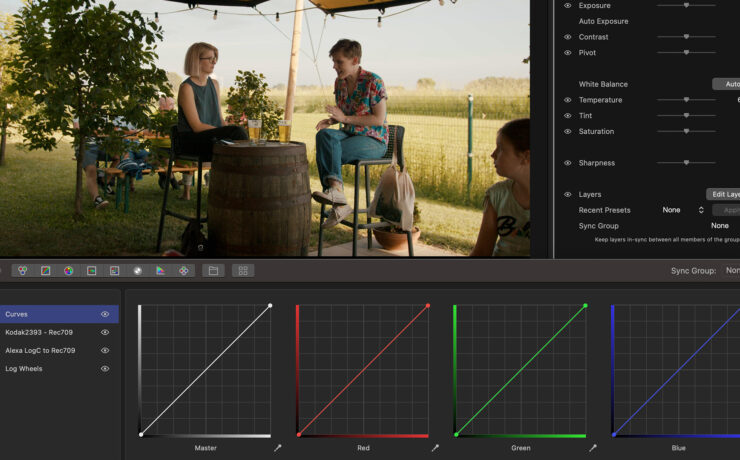Viewport: 740px width, 460px height.
Task: Toggle the eye icon next to Tint
Action: pyautogui.click(x=568, y=116)
